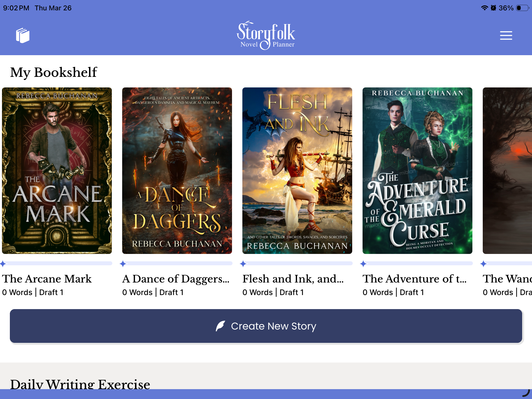Click the Flesh and Ink progress bar
This screenshot has width=532, height=399.
[x=299, y=264]
